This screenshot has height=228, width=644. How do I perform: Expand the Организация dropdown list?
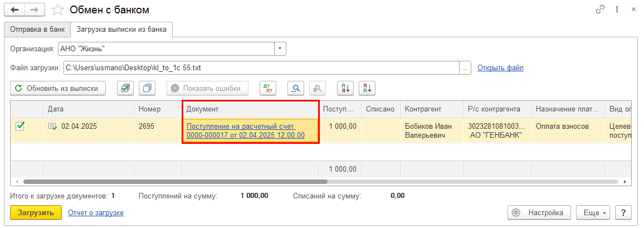(280, 48)
